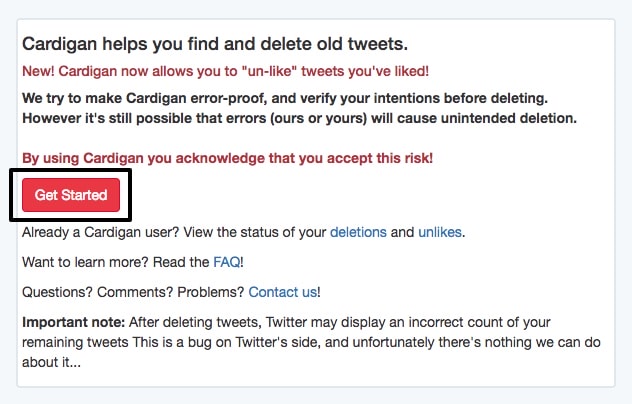Open the deletions status link
This screenshot has height=404, width=632.
pos(358,232)
